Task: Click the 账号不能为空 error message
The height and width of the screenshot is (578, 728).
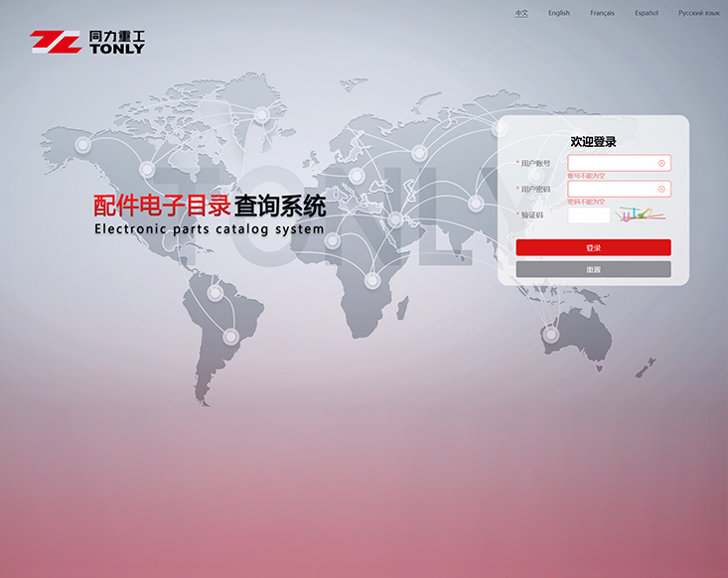Action: [x=586, y=176]
